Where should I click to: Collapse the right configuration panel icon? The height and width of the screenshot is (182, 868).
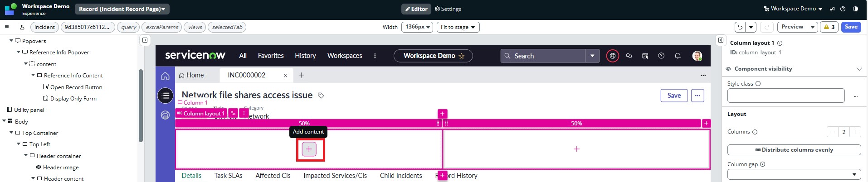(721, 40)
